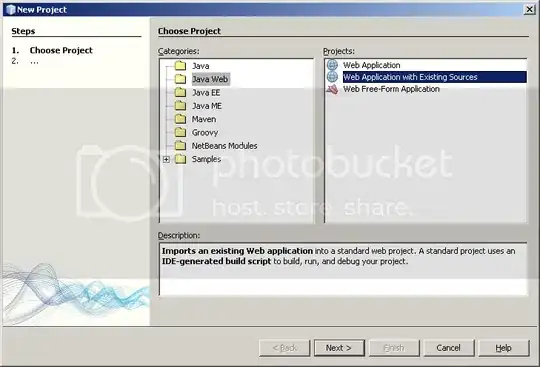Click the Web Application globe icon

pyautogui.click(x=332, y=65)
